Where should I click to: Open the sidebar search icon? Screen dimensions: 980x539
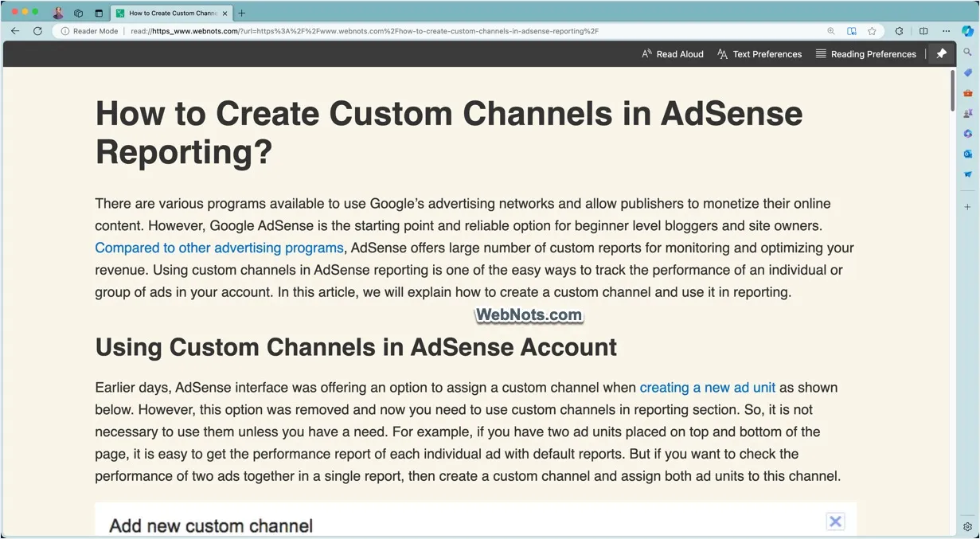tap(968, 52)
